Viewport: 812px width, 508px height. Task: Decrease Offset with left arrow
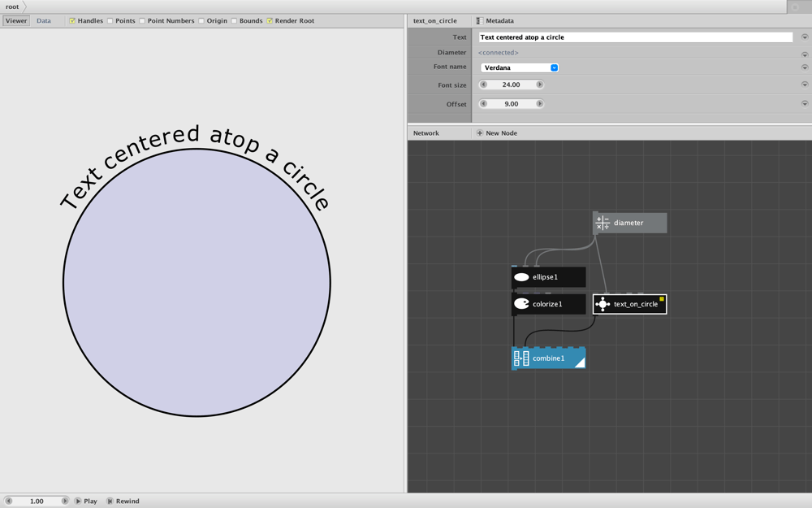pyautogui.click(x=484, y=104)
